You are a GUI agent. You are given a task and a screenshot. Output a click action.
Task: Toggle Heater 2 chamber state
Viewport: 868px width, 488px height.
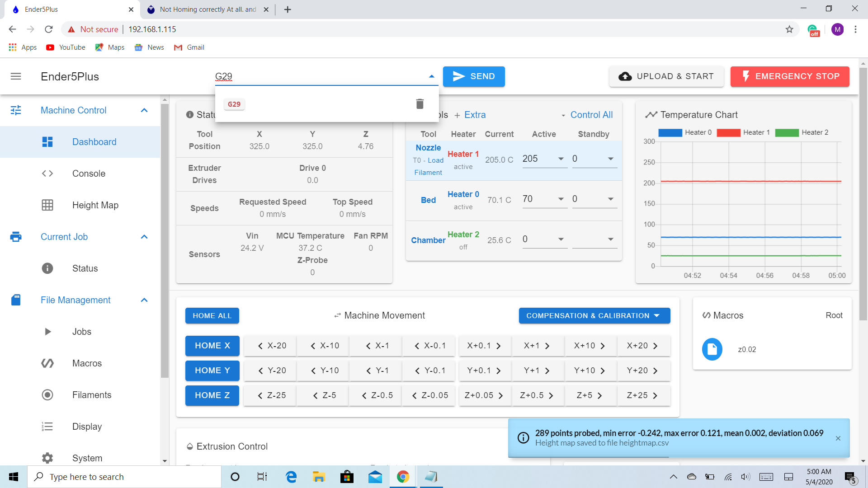[463, 235]
